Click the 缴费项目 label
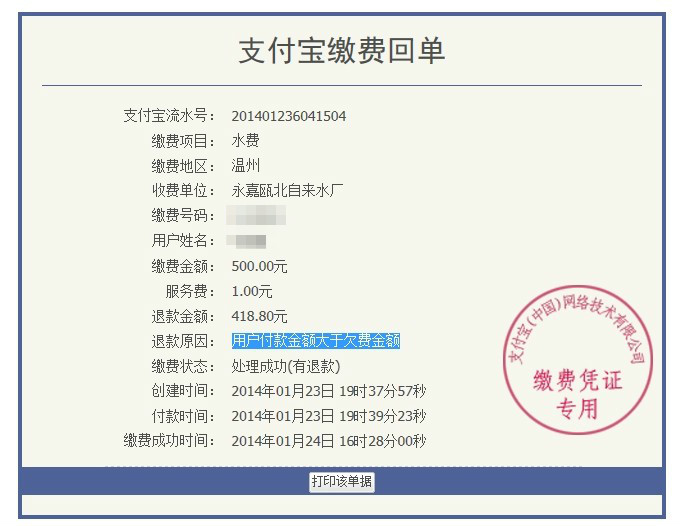The height and width of the screenshot is (526, 680). tap(183, 141)
